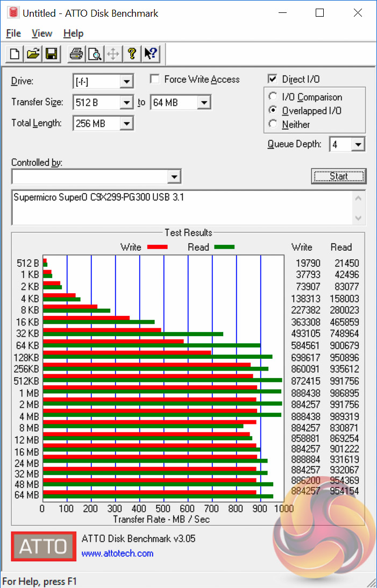Expand the Controlled by dropdown
The image size is (377, 588).
click(x=174, y=176)
